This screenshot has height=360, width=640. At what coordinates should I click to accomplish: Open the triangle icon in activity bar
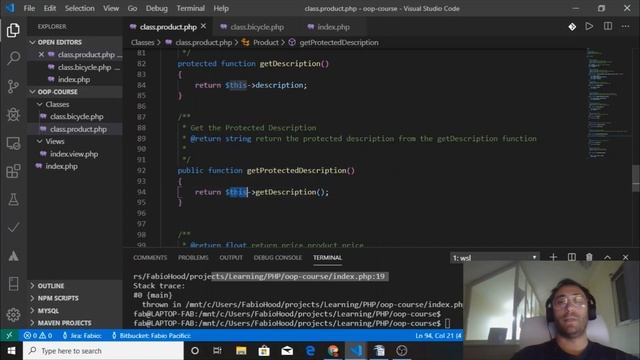(x=13, y=256)
